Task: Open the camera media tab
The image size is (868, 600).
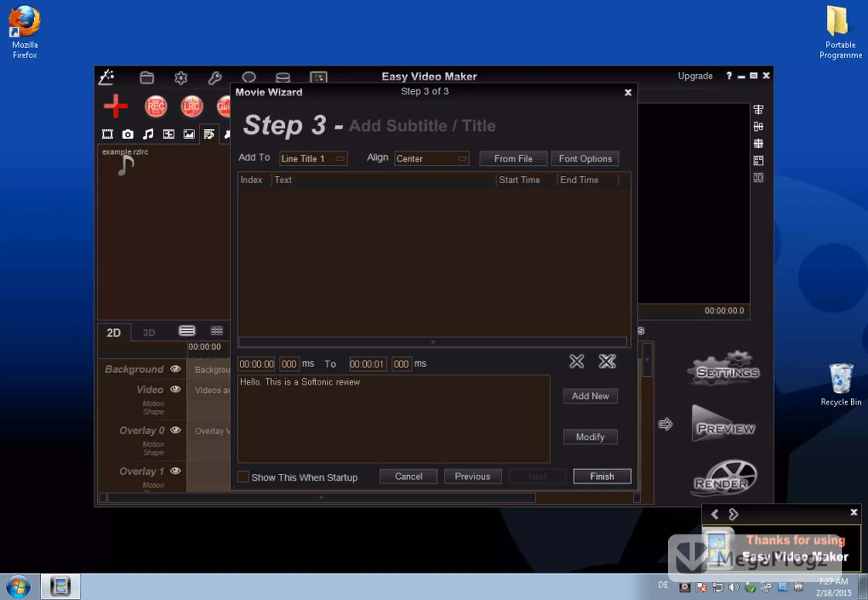Action: (128, 134)
